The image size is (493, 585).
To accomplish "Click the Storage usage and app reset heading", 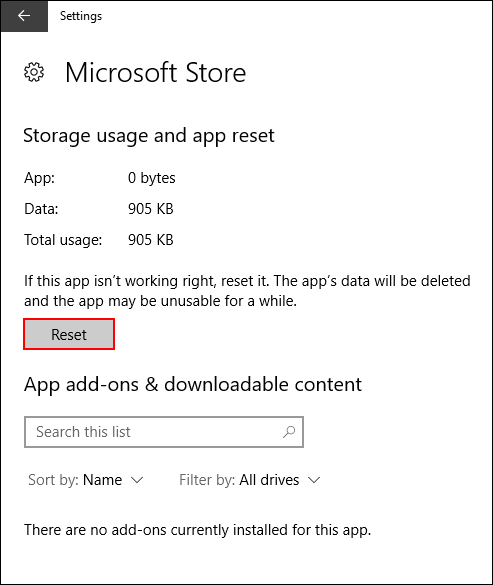I will [x=149, y=135].
